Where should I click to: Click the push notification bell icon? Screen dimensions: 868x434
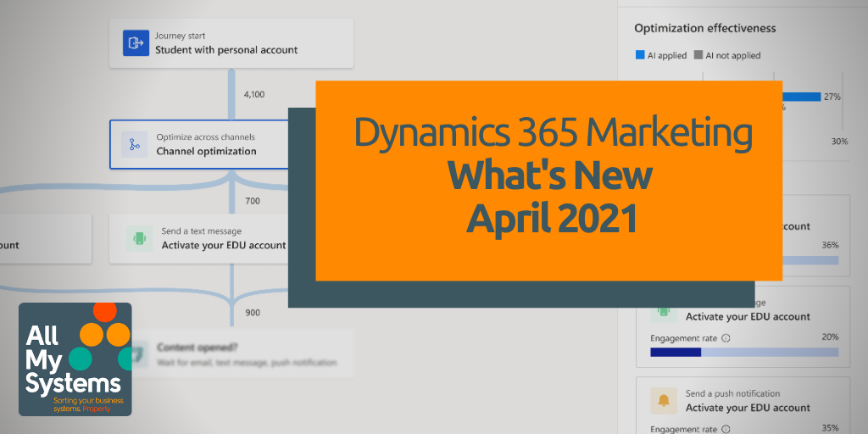pos(664,401)
